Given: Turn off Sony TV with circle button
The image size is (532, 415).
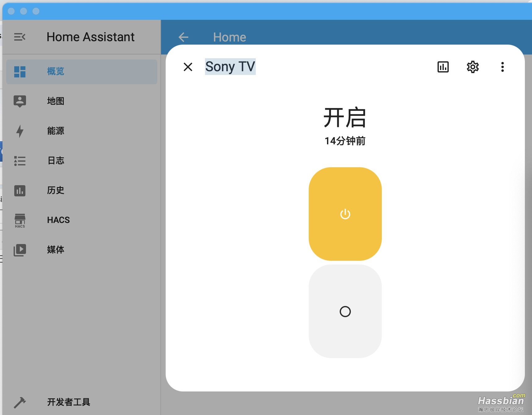Looking at the screenshot, I should coord(345,311).
